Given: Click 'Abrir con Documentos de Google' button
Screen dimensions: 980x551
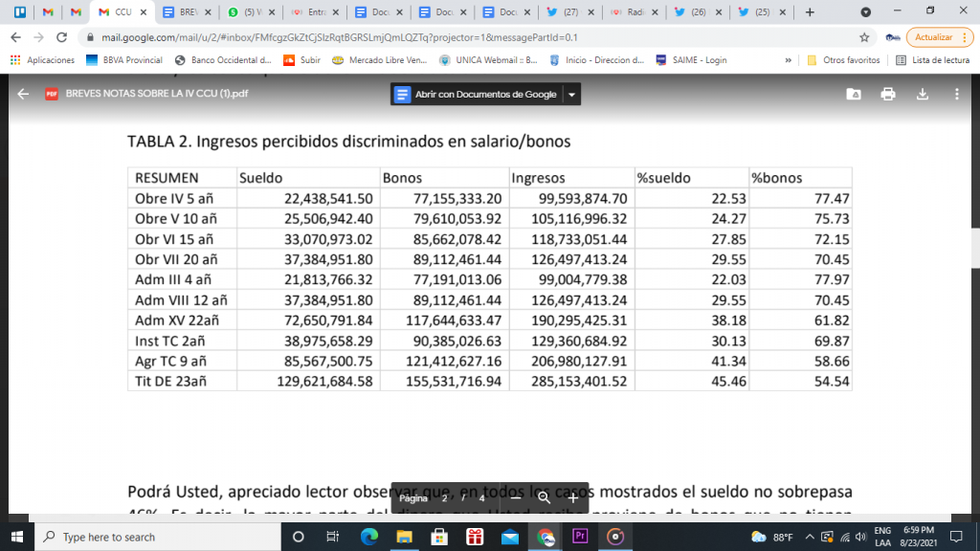Looking at the screenshot, I should click(x=476, y=95).
